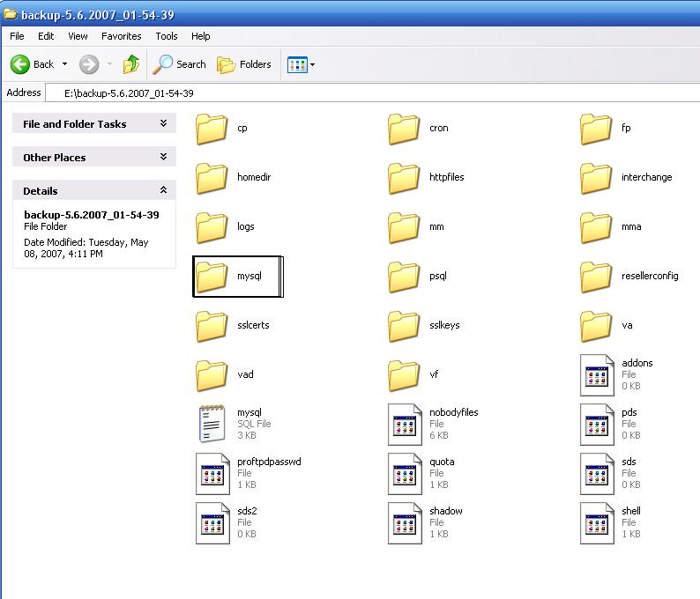Open the Favorites menu
700x599 pixels.
pos(122,36)
